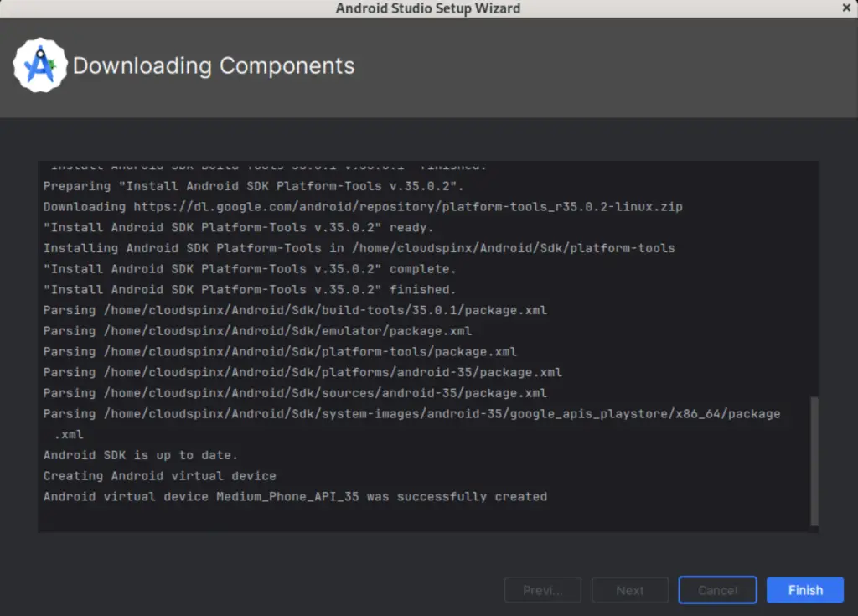858x616 pixels.
Task: Click the Cancel button
Action: coord(717,589)
